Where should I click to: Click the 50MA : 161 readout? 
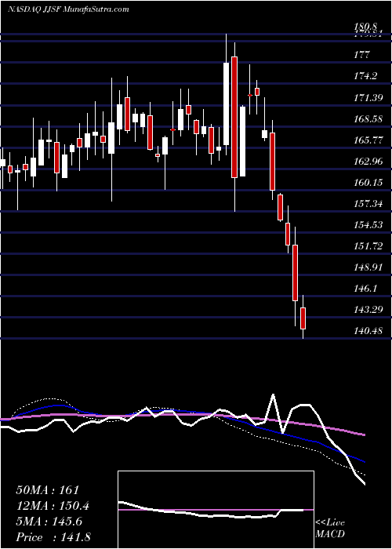tap(48, 490)
